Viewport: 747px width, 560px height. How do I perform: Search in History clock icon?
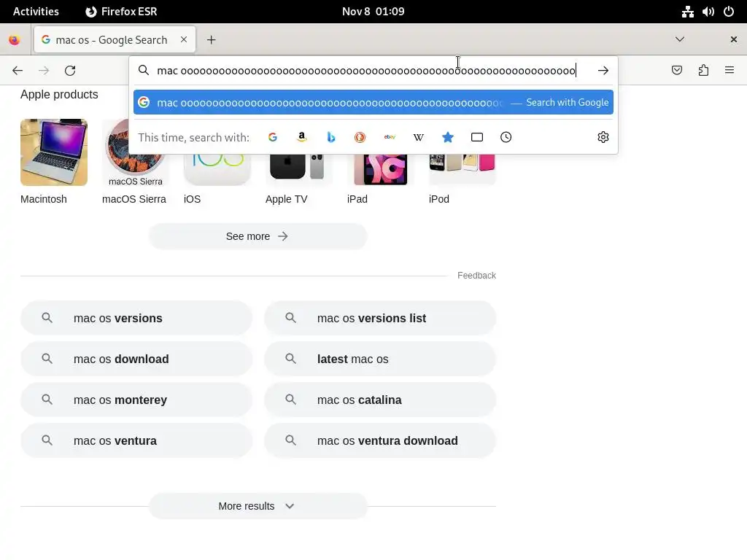[506, 137]
